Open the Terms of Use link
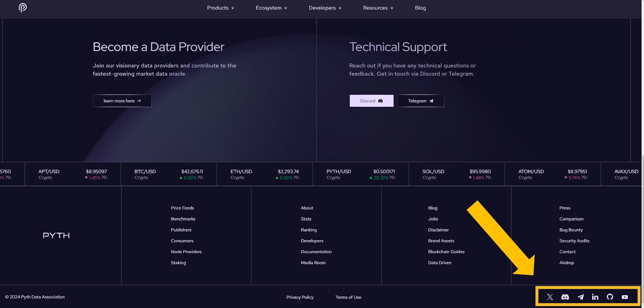This screenshot has height=308, width=644. (348, 297)
